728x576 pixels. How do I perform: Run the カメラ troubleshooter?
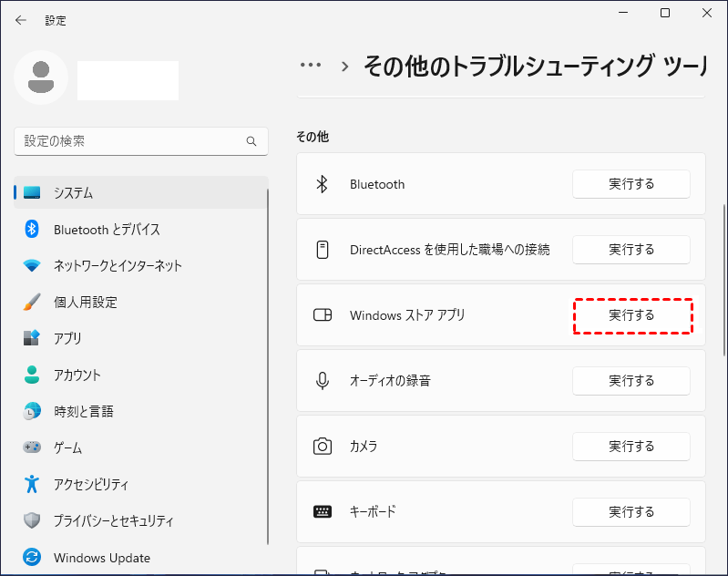[x=631, y=447]
